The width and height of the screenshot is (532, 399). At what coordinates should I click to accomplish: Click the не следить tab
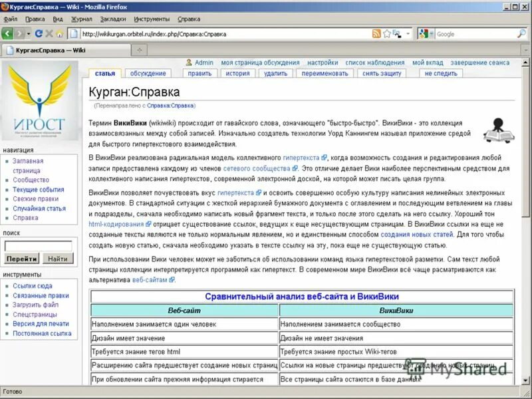coord(441,73)
